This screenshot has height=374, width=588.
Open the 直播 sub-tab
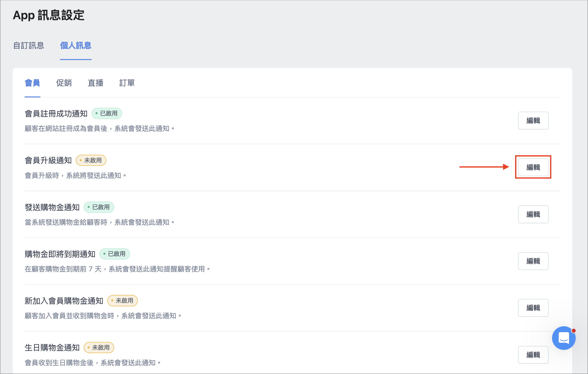coord(96,83)
